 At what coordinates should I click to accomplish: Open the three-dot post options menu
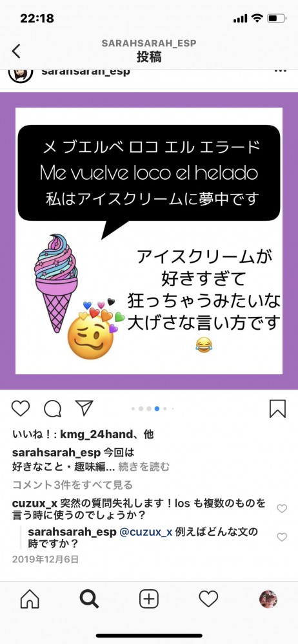280,71
